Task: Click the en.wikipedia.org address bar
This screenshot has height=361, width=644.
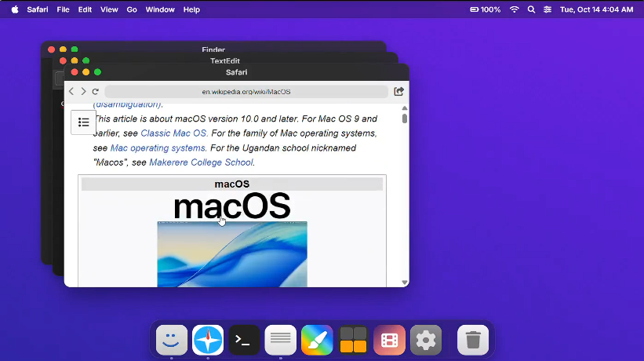Action: pos(246,92)
